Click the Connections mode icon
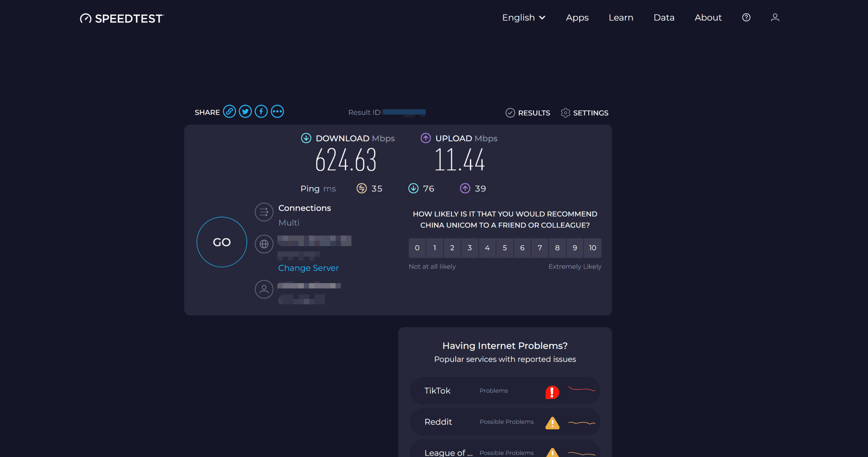 264,212
